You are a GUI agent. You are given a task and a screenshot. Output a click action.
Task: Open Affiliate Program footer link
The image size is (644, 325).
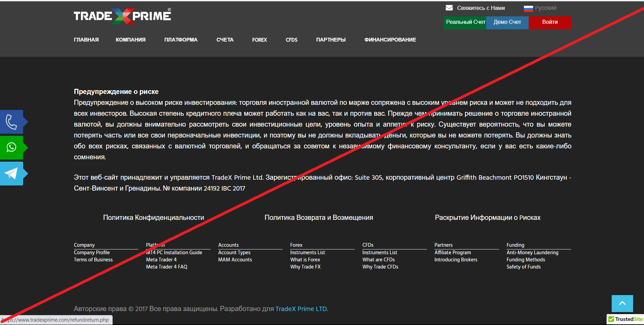[x=453, y=253]
